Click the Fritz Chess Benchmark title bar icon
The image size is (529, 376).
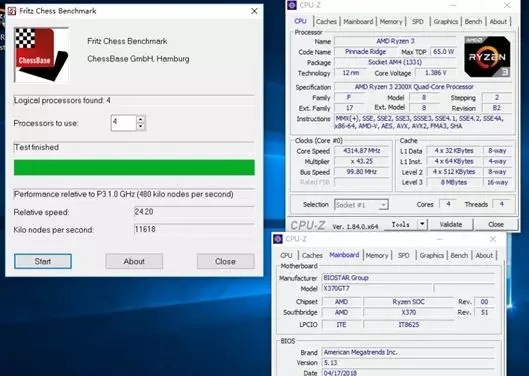[12, 11]
